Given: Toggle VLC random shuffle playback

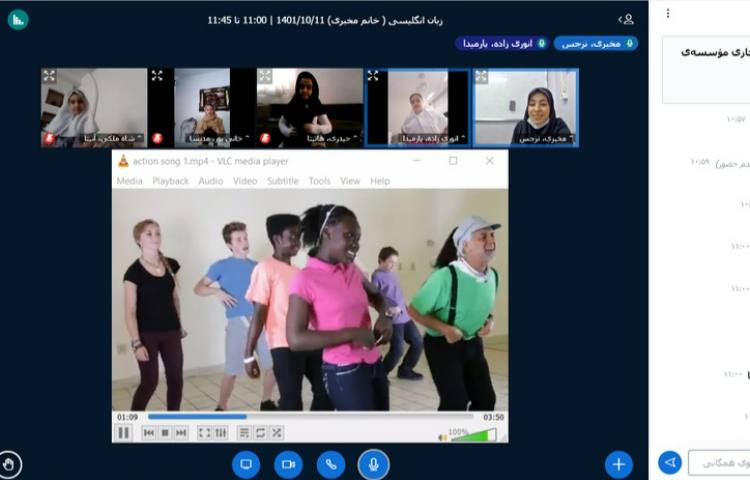Looking at the screenshot, I should pos(276,433).
